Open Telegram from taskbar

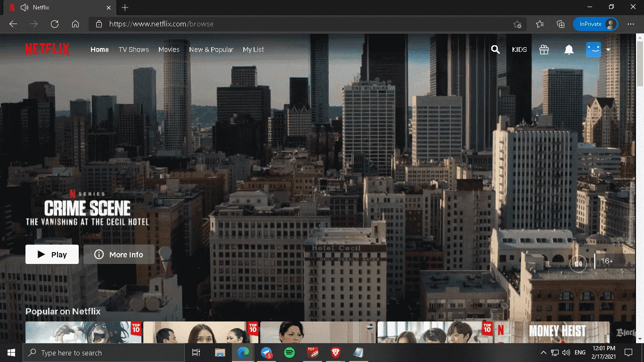[266, 353]
